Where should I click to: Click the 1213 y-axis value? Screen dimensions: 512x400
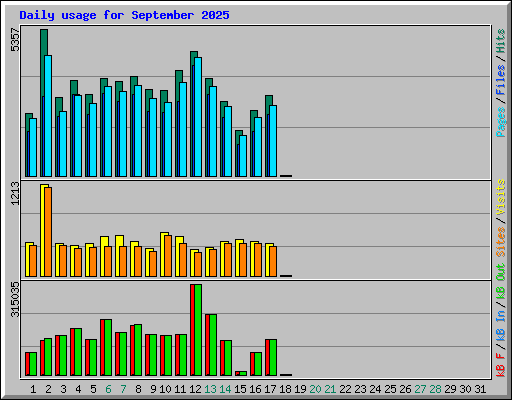(x=15, y=193)
